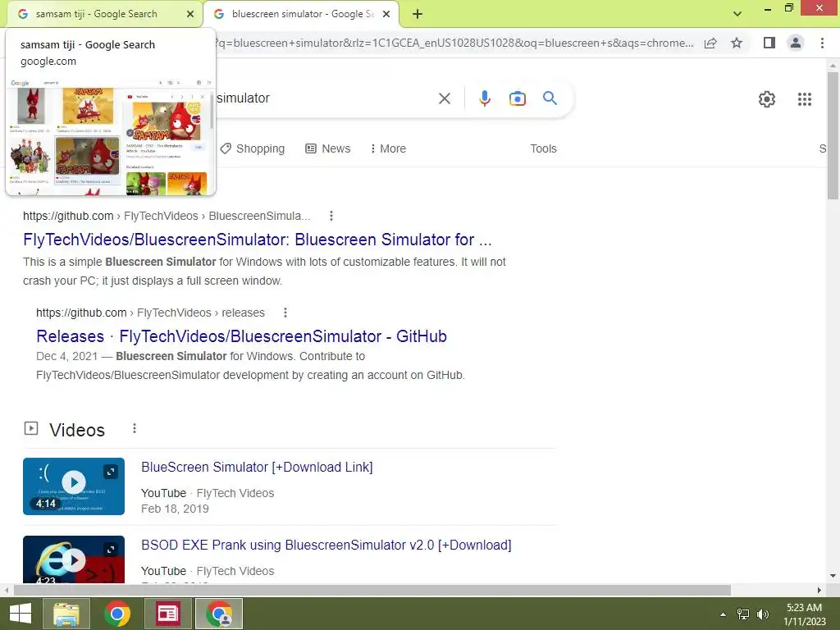The height and width of the screenshot is (630, 840).
Task: Switch to active Chrome profile window in taskbar
Action: (x=218, y=614)
